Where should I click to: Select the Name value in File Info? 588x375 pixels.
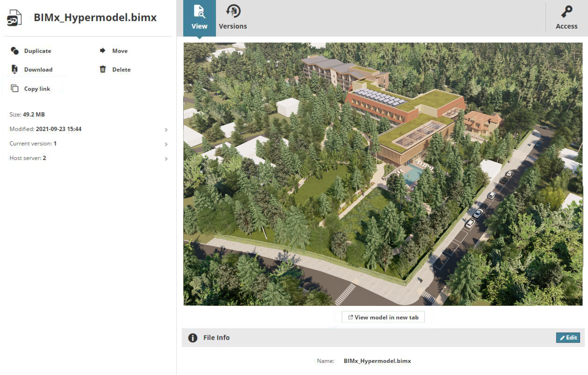click(x=377, y=361)
